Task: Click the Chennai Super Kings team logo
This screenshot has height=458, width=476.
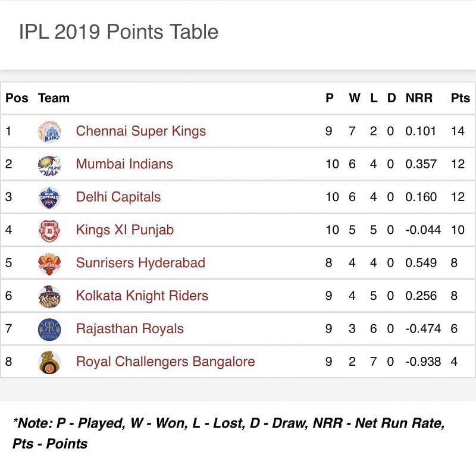Action: (x=49, y=131)
